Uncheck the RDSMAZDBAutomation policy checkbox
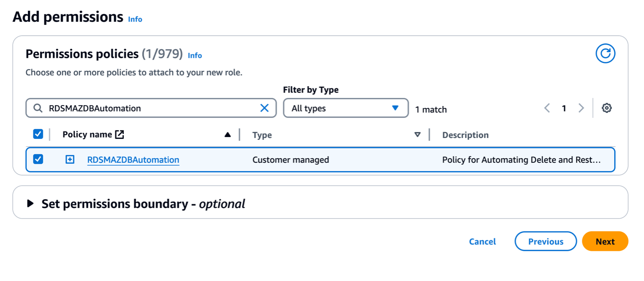The image size is (644, 281). click(x=38, y=159)
